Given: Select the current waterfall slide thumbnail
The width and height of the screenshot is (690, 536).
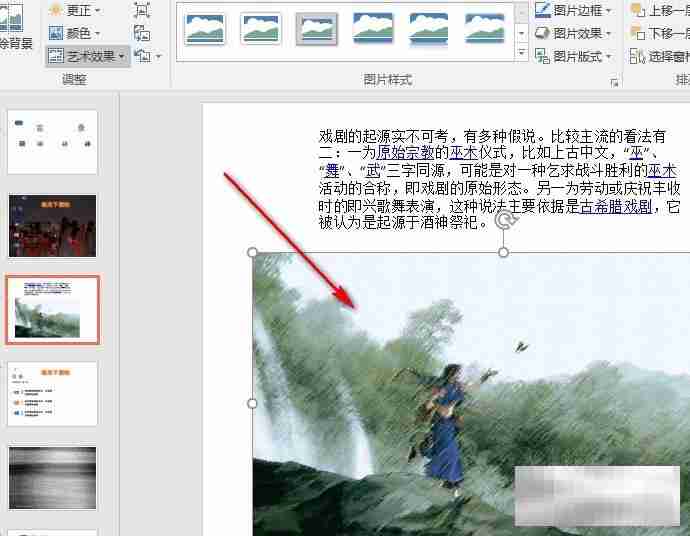Looking at the screenshot, I should coord(53,309).
